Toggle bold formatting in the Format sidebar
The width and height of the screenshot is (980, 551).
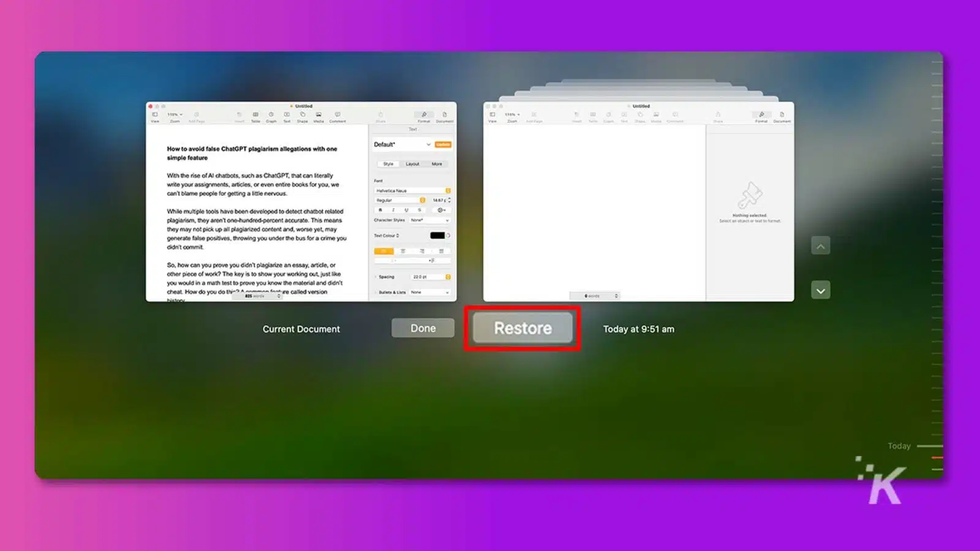pos(380,210)
